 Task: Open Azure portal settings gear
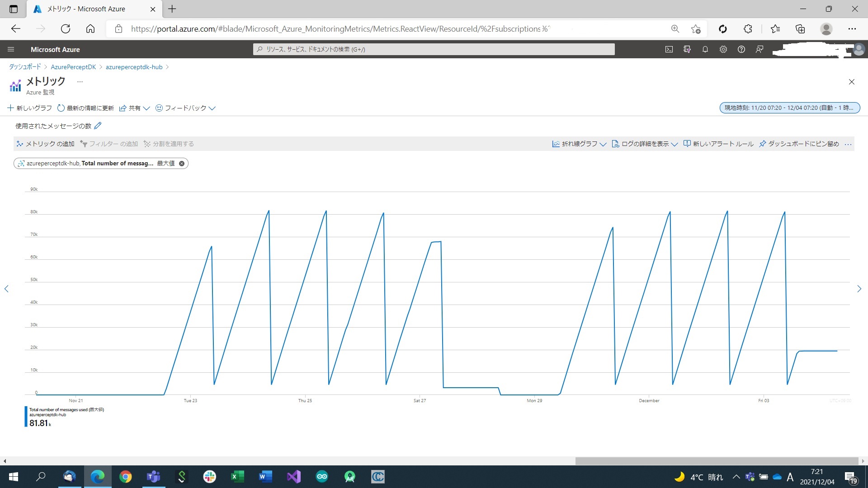click(723, 49)
